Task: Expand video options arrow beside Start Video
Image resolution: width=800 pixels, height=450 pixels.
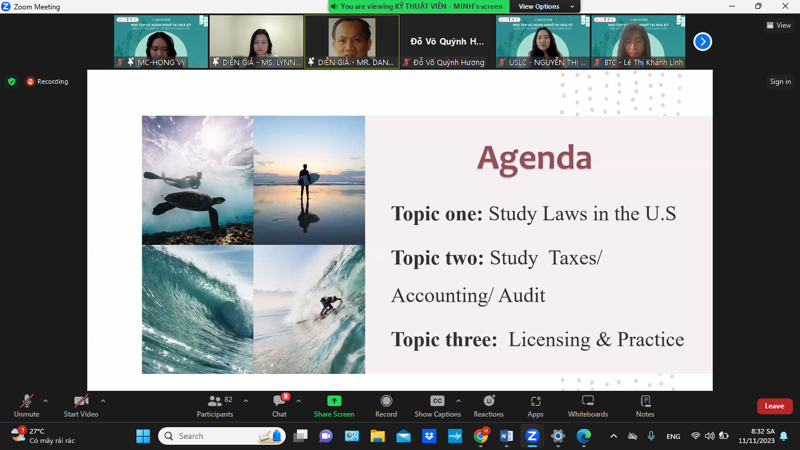Action: 103,401
